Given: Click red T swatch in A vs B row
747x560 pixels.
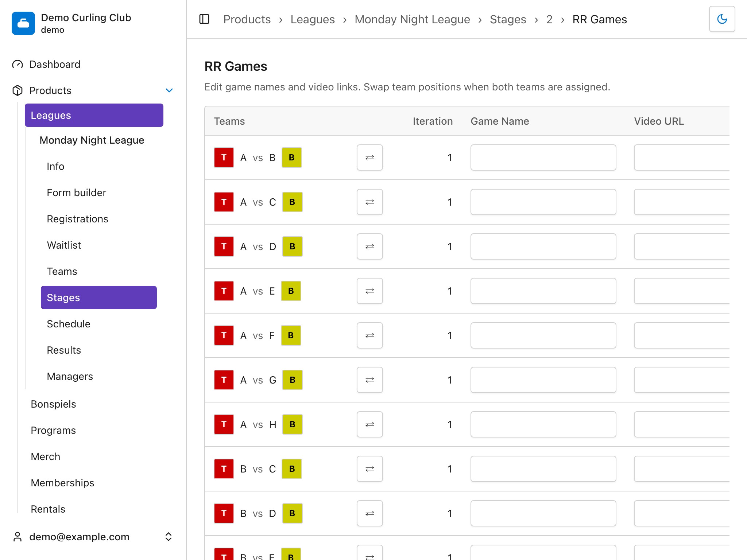Looking at the screenshot, I should (x=224, y=157).
